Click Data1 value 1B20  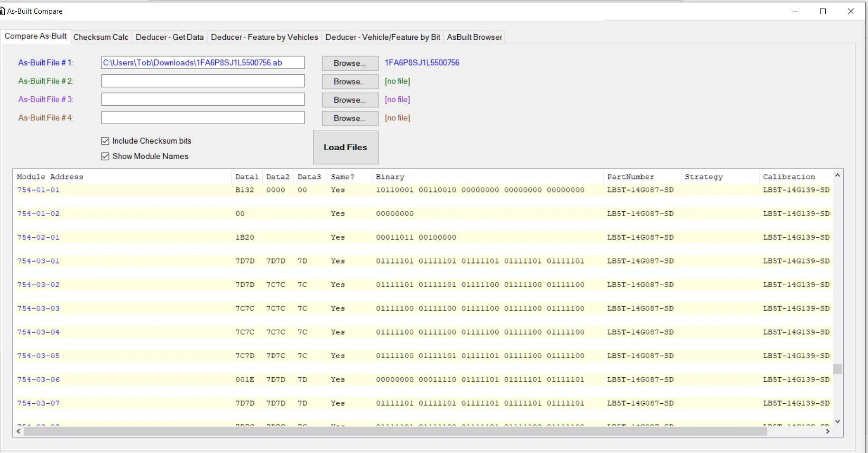coord(245,237)
